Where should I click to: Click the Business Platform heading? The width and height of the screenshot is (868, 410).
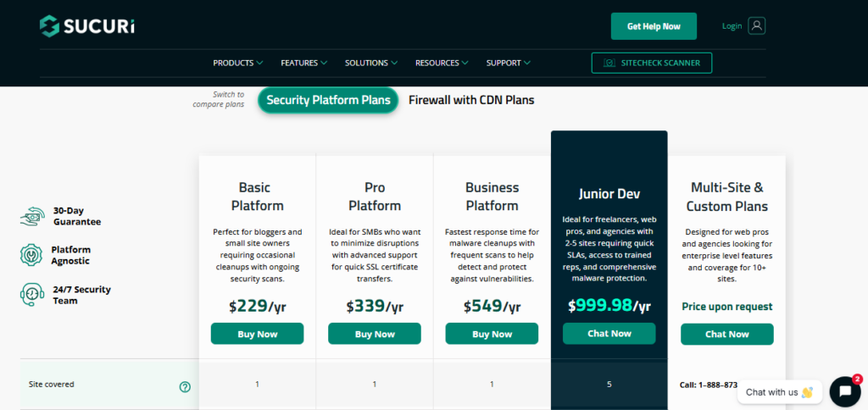tap(492, 197)
